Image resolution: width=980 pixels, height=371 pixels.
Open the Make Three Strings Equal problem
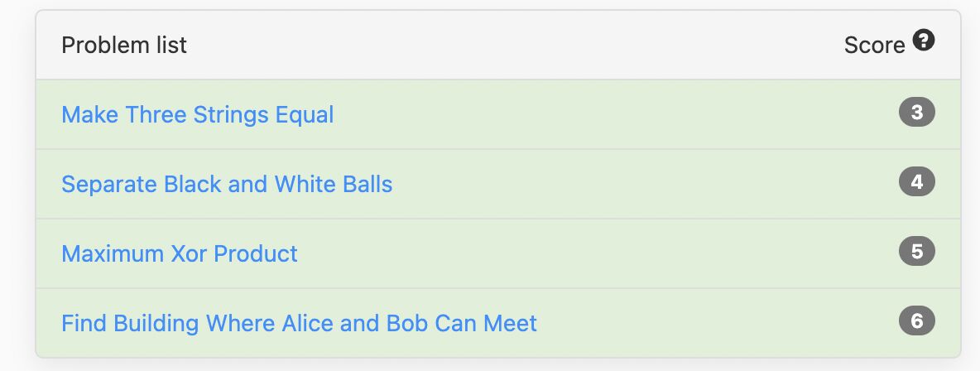pos(198,114)
